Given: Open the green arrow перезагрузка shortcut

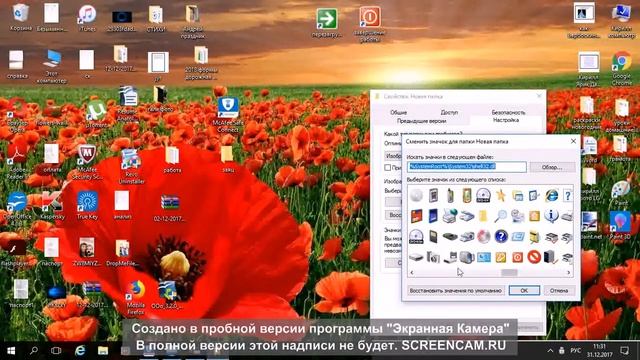Looking at the screenshot, I should [x=327, y=23].
